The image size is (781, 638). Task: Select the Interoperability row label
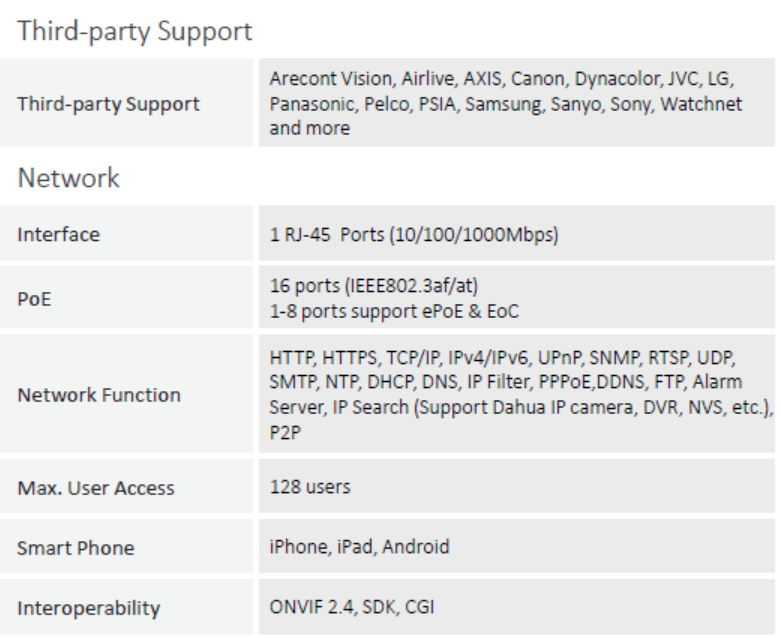pyautogui.click(x=89, y=608)
